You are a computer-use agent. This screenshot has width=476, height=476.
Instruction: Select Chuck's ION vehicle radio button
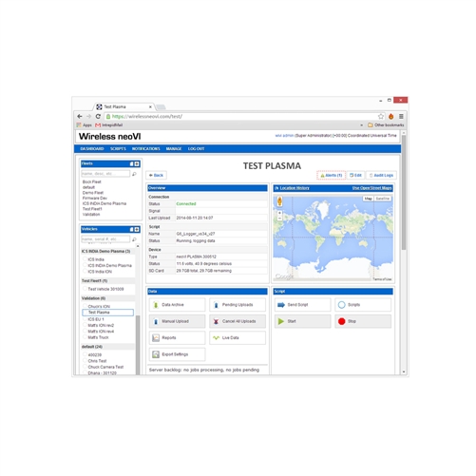point(85,306)
